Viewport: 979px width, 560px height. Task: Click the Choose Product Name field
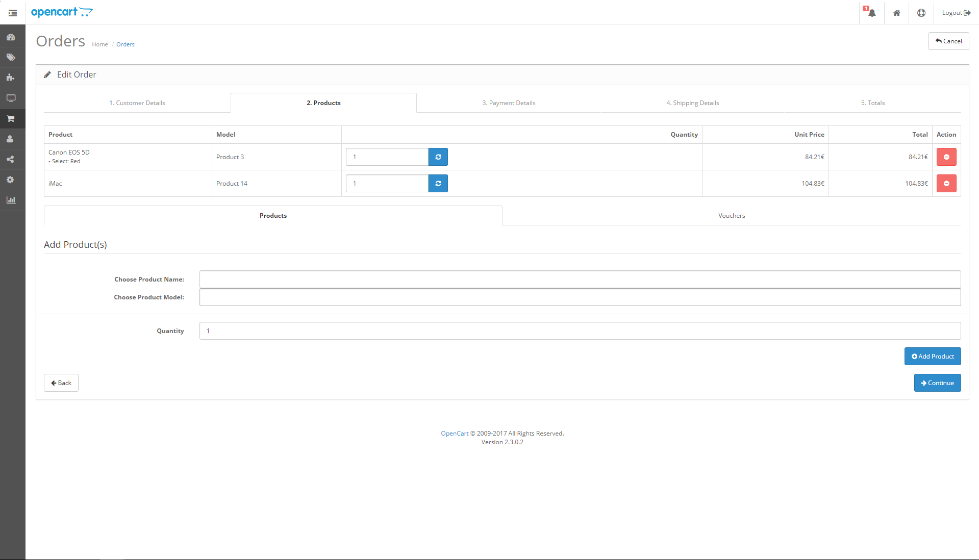tap(580, 279)
